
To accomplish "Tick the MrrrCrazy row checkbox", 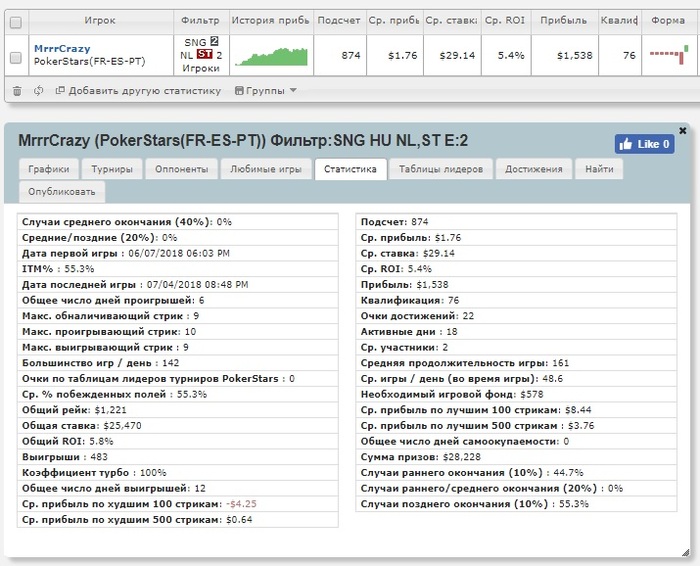I will [x=16, y=57].
